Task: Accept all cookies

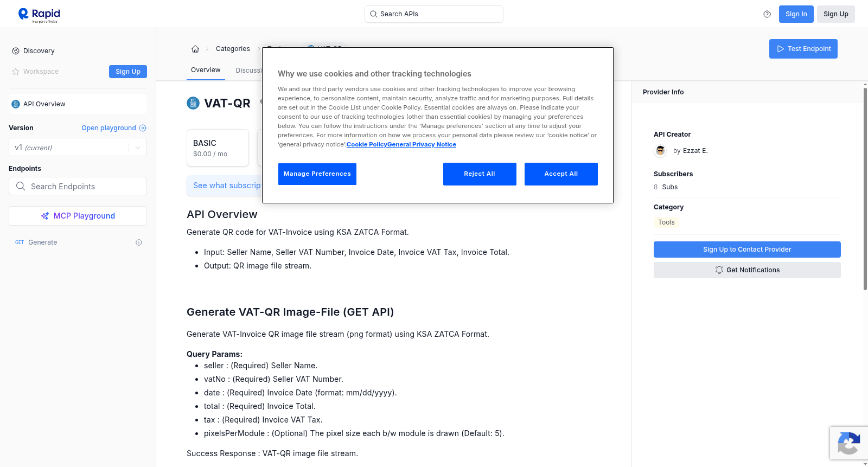Action: pyautogui.click(x=561, y=174)
